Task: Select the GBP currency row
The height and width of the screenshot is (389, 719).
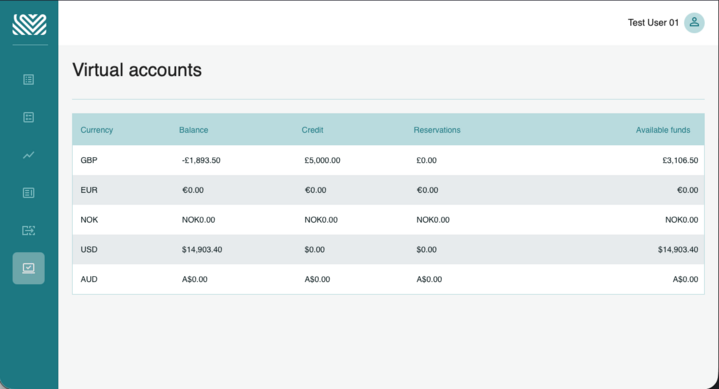Action: pos(388,160)
